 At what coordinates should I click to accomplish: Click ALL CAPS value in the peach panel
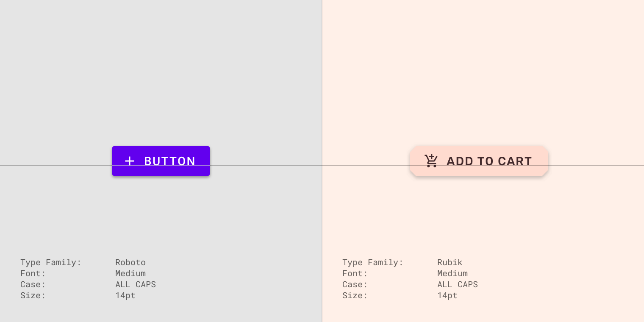click(x=458, y=284)
